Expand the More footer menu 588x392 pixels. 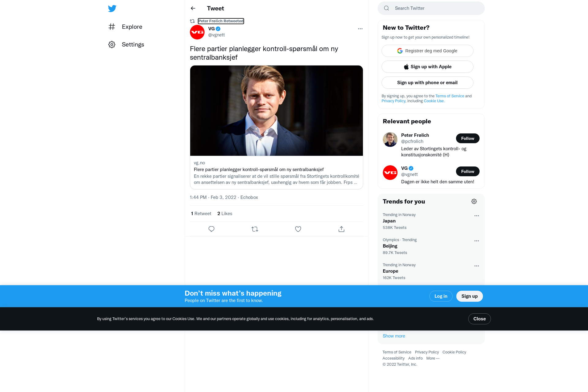click(433, 358)
